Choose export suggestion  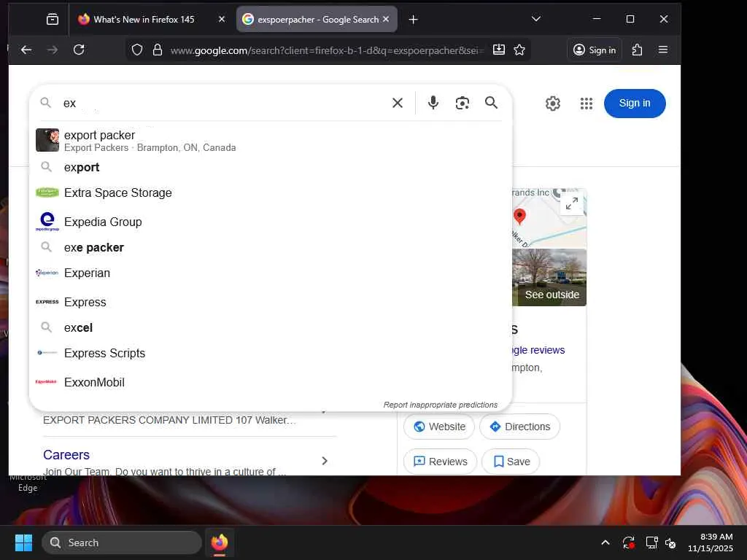coord(270,167)
